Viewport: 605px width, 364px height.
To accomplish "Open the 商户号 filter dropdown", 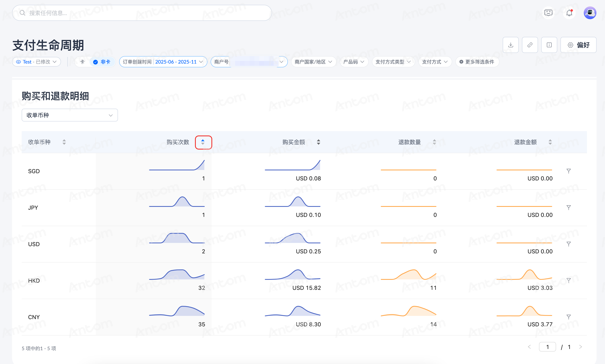I will 249,62.
